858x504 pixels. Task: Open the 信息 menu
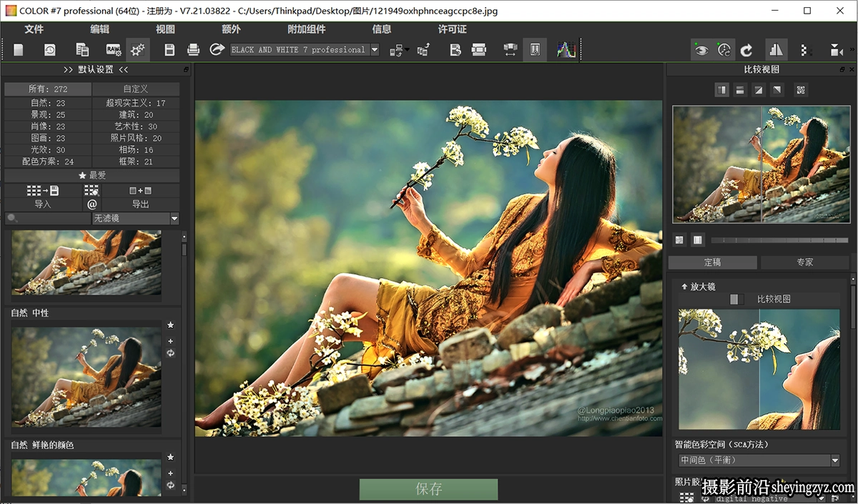pos(382,29)
